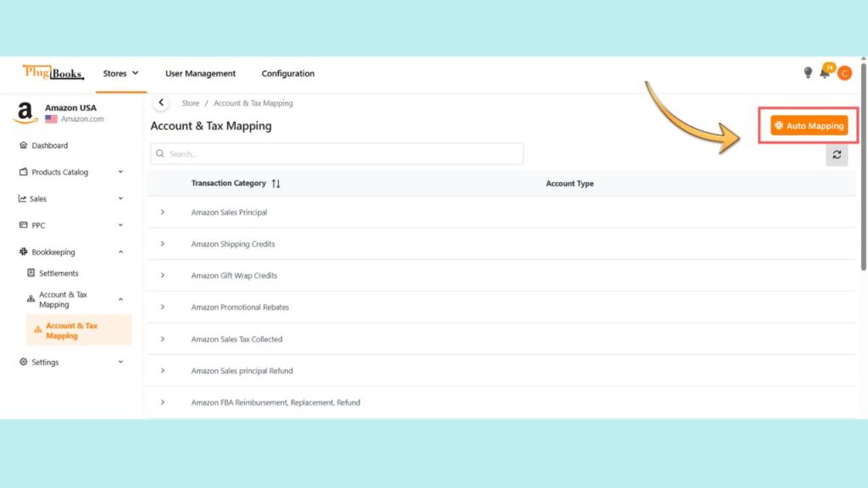The image size is (868, 488).
Task: Expand Amazon Sales principal Refund row
Action: [x=162, y=370]
